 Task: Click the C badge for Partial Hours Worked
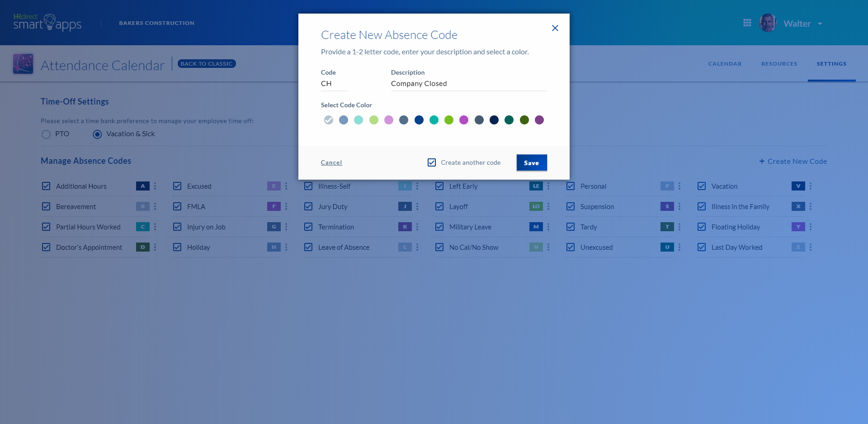143,227
